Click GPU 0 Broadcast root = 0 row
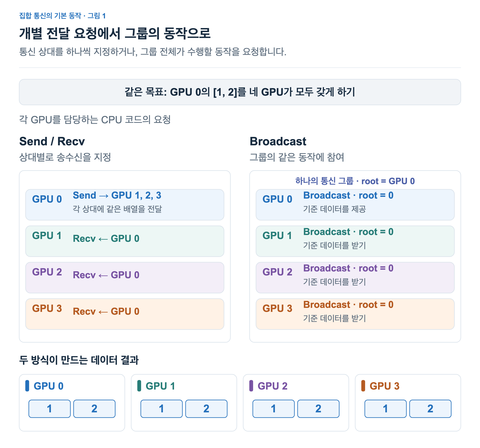This screenshot has width=480, height=448. (355, 205)
